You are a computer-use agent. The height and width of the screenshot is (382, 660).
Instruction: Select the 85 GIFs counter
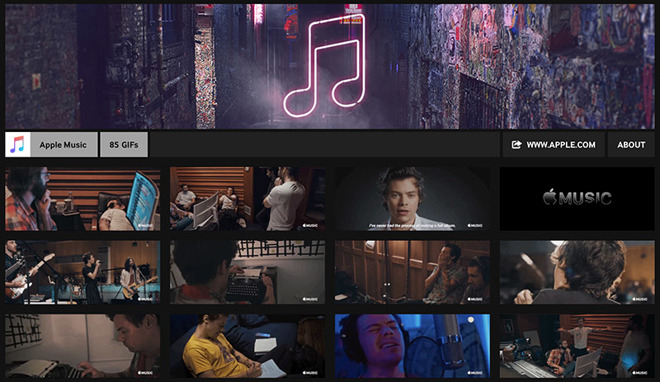click(124, 145)
